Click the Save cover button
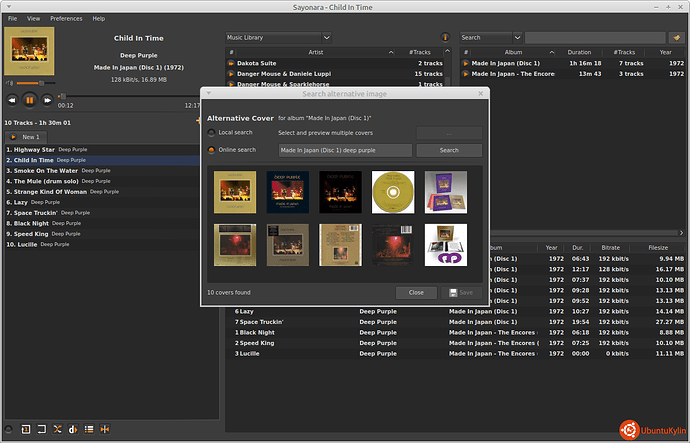 pyautogui.click(x=461, y=293)
